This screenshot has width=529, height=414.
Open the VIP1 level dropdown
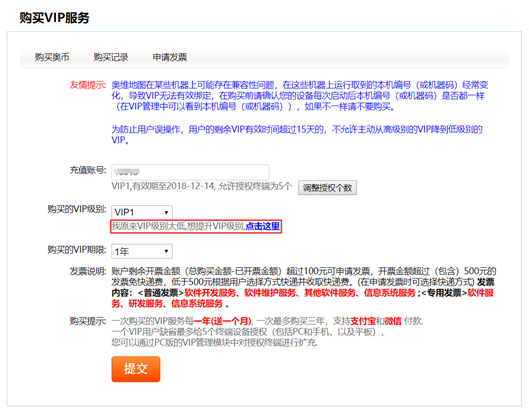click(x=142, y=212)
